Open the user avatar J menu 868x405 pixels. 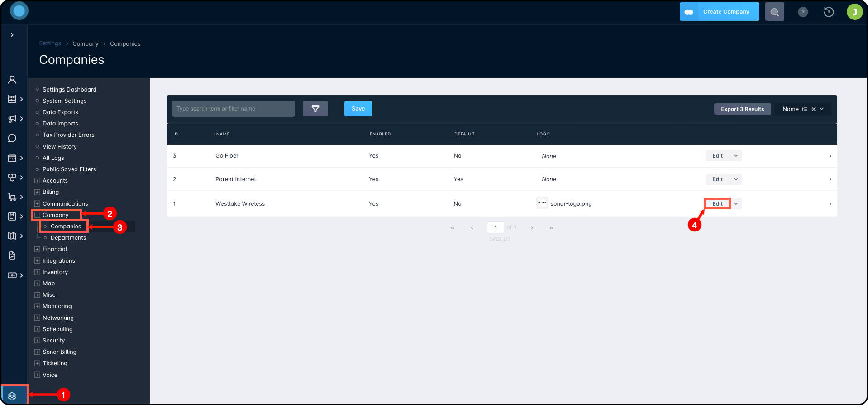[854, 12]
